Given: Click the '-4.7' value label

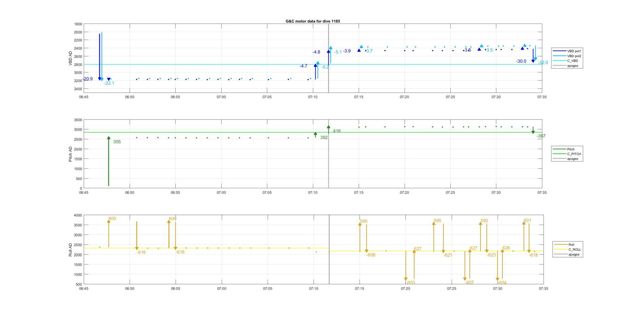Looking at the screenshot, I should [x=304, y=66].
